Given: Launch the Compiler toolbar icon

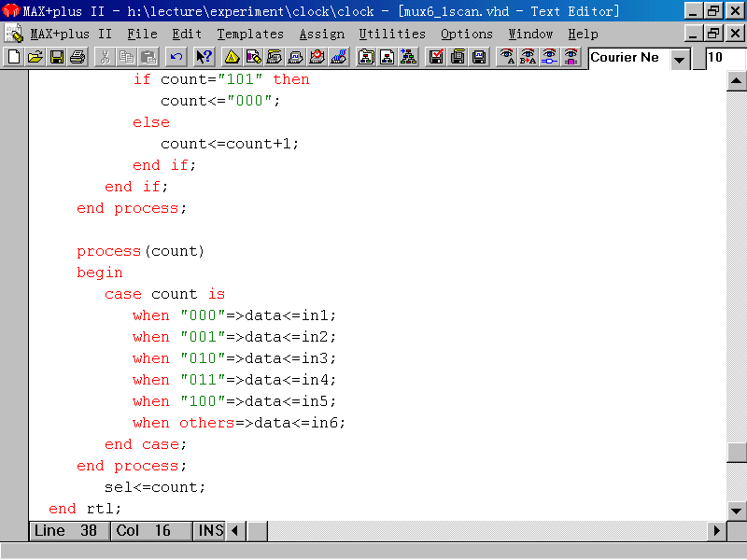Looking at the screenshot, I should (x=275, y=58).
